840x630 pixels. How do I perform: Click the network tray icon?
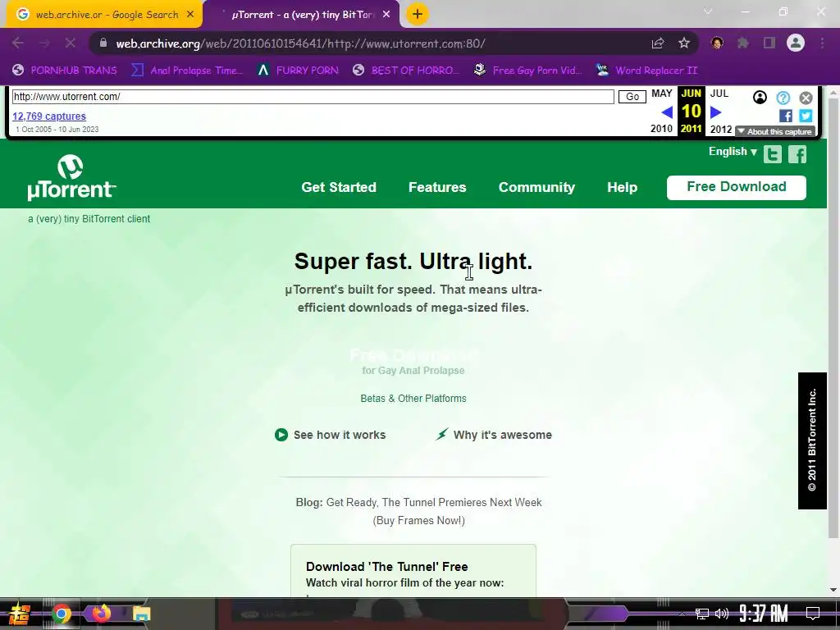[701, 614]
